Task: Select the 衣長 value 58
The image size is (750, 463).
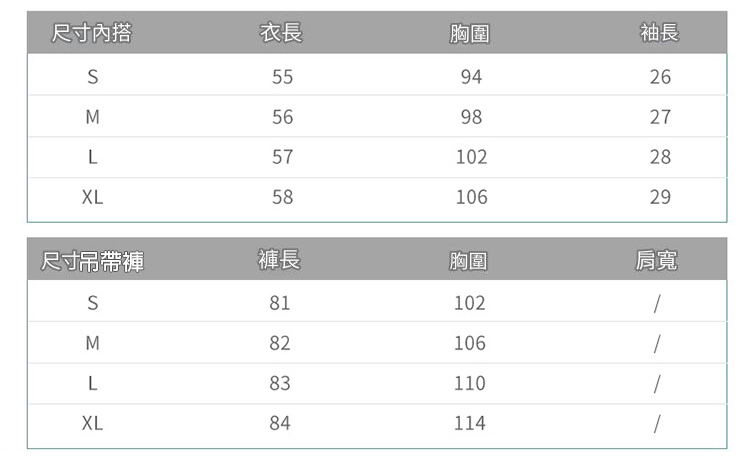Action: 282,197
